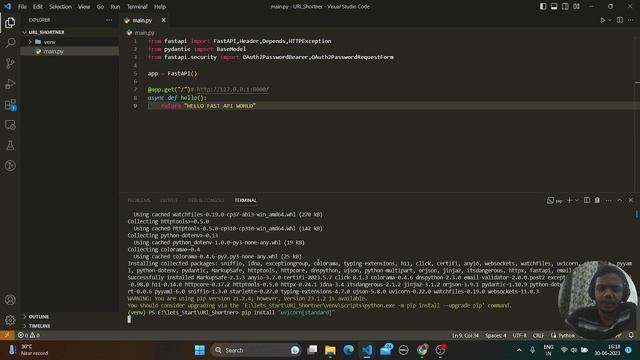Open the Testing flask view
640x360 pixels.
[10, 145]
